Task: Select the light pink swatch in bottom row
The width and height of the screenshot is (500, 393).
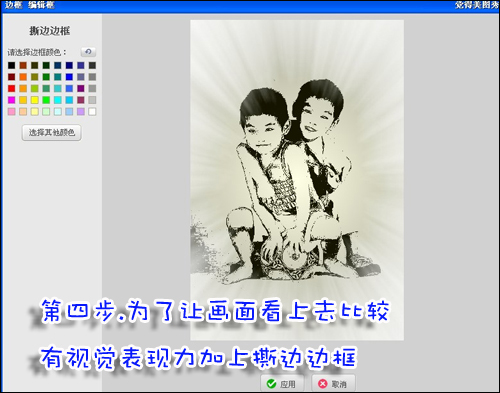Action: [x=12, y=112]
